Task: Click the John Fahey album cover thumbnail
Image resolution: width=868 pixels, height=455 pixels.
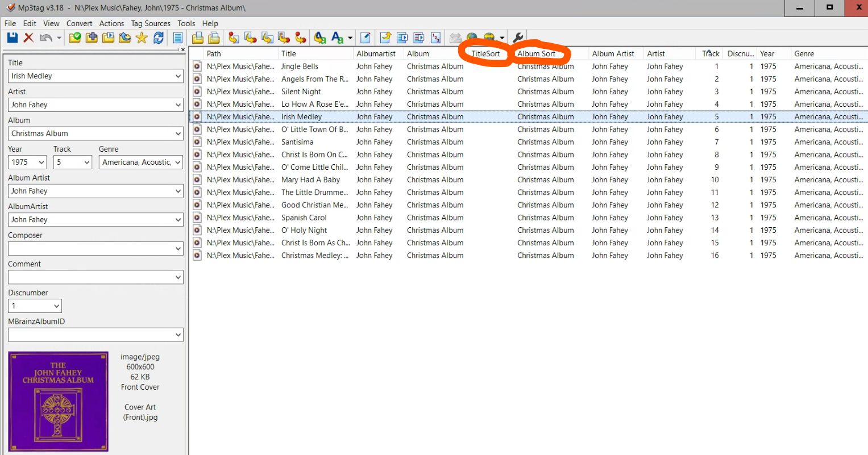Action: pyautogui.click(x=58, y=401)
